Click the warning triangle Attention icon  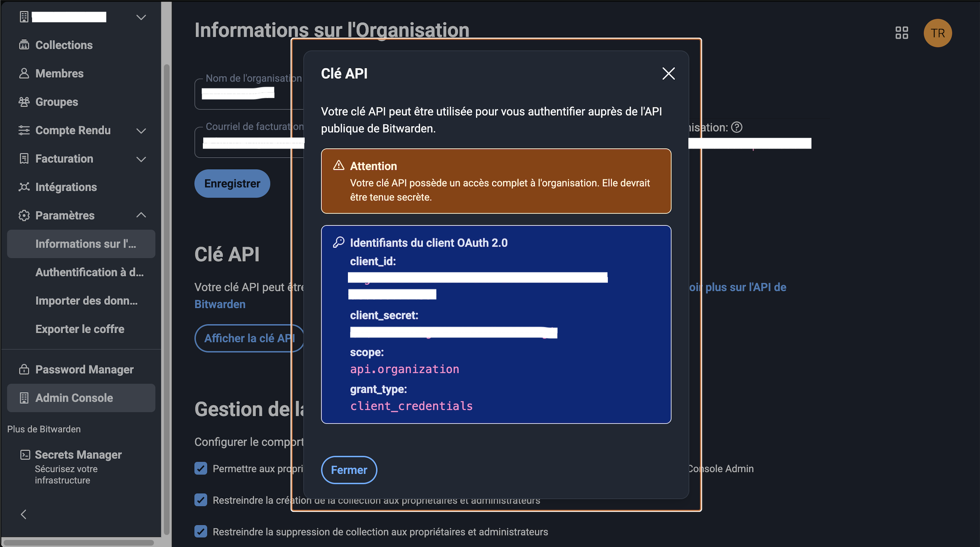point(339,165)
